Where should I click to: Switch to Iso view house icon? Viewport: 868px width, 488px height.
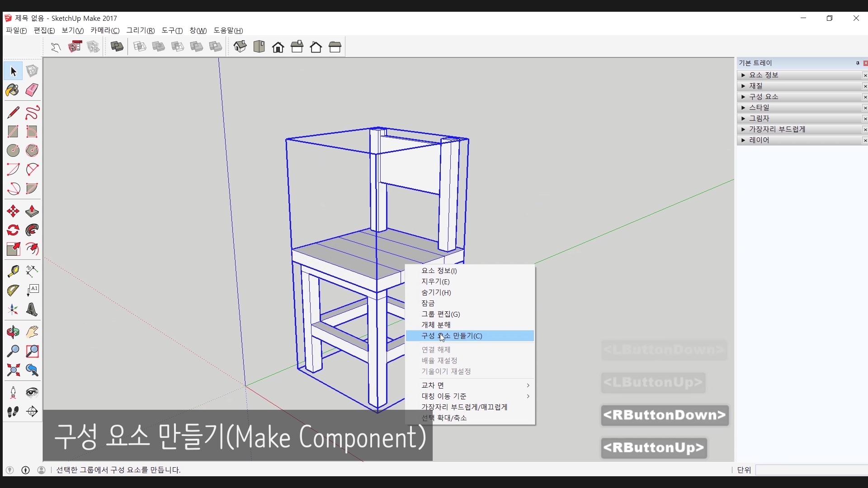240,47
